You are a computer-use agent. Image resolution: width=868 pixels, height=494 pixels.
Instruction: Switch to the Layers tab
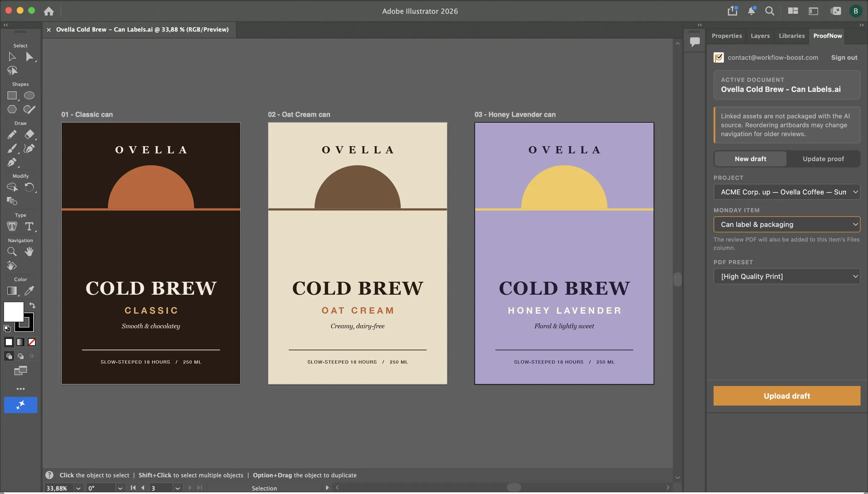click(760, 36)
